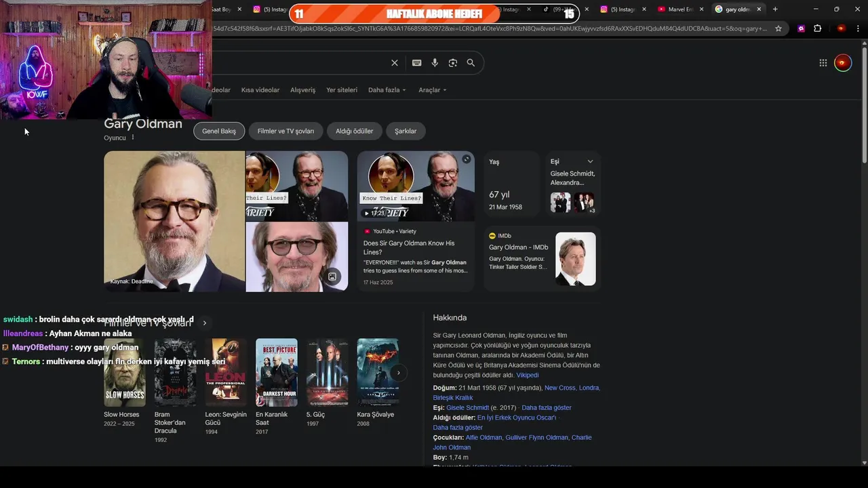Show more spouses via Daha fazla göster

click(547, 407)
